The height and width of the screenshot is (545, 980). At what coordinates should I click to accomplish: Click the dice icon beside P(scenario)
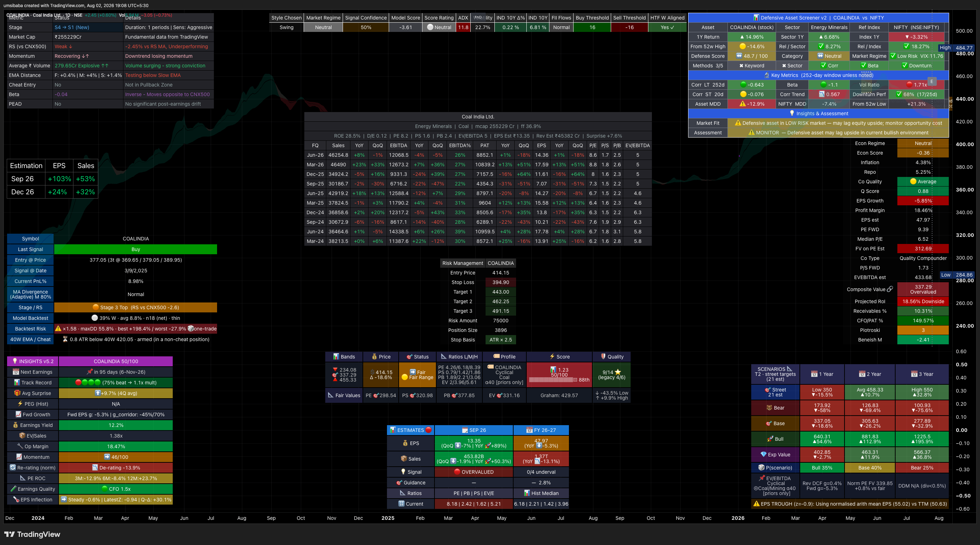(x=761, y=467)
